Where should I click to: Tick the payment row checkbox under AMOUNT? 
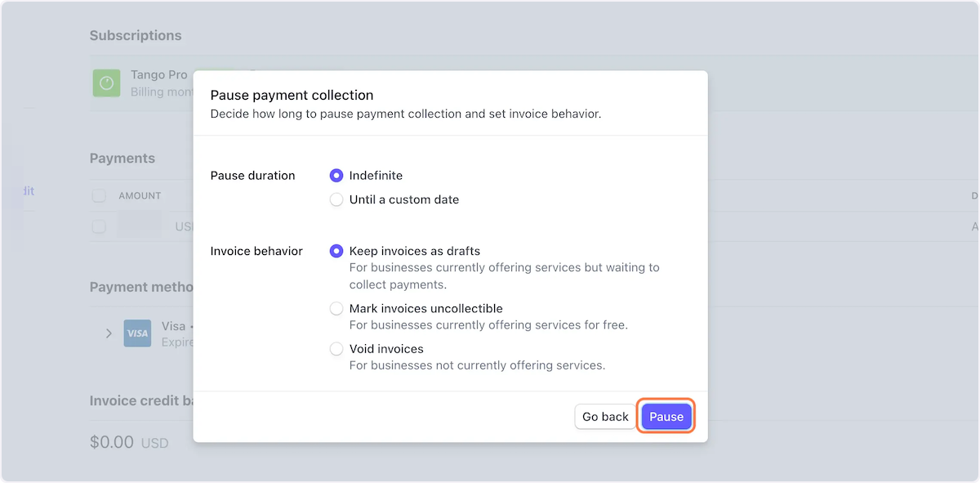point(99,226)
